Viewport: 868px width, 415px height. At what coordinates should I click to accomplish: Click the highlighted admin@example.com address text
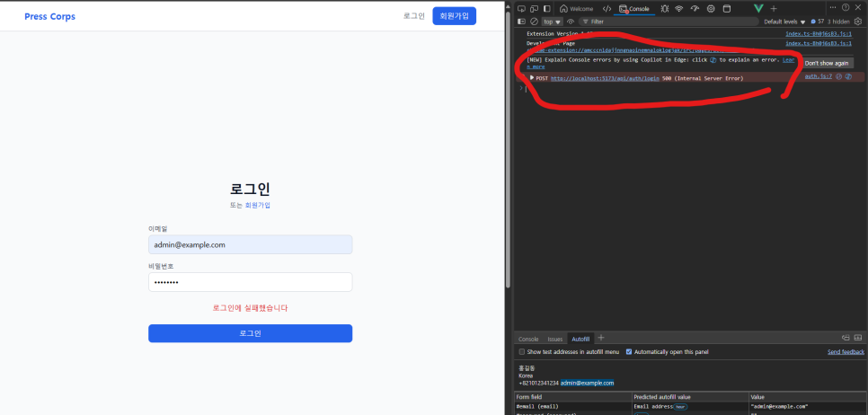click(587, 383)
